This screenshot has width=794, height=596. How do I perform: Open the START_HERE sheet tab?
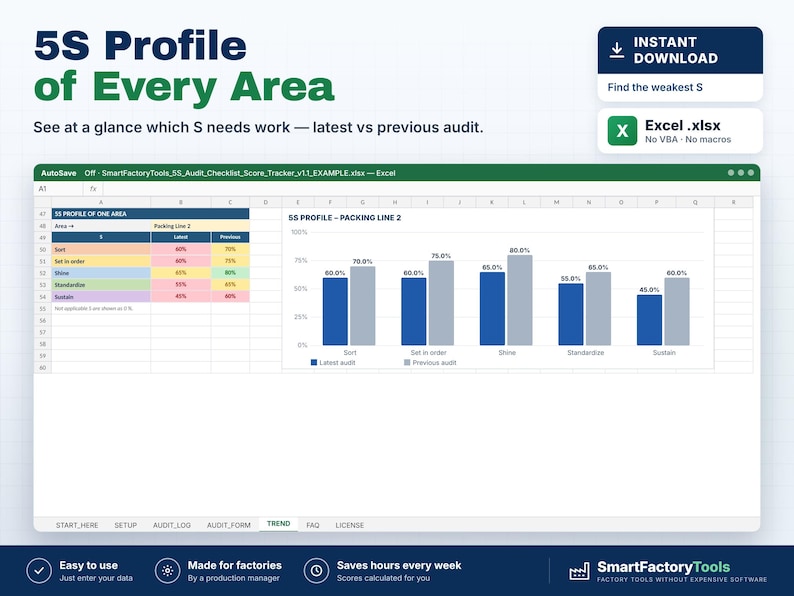pyautogui.click(x=77, y=525)
